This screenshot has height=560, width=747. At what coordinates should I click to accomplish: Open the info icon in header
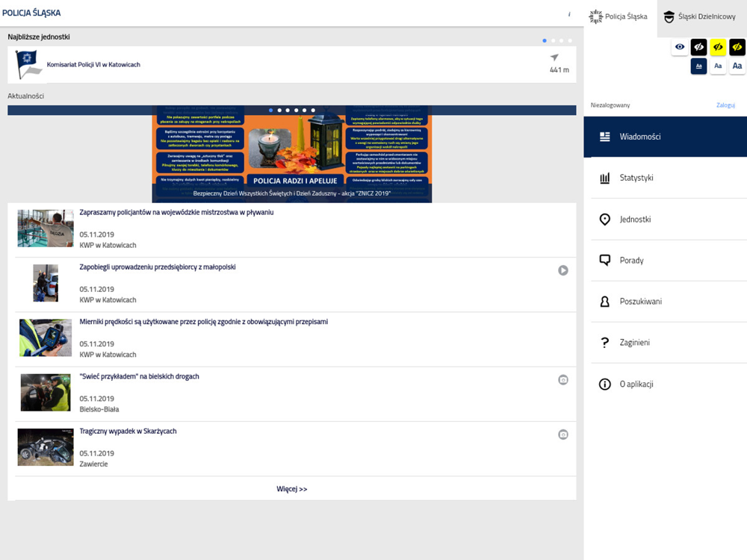coord(568,14)
